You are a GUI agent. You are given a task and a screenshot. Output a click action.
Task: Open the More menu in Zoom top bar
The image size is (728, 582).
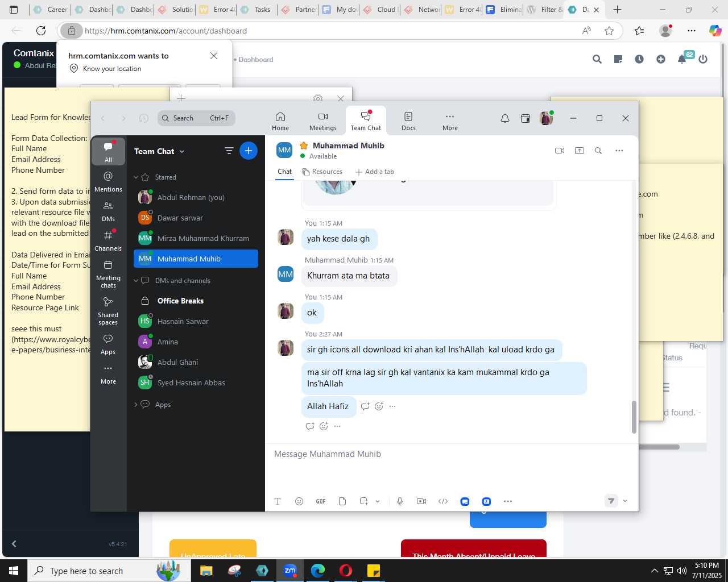tap(450, 121)
